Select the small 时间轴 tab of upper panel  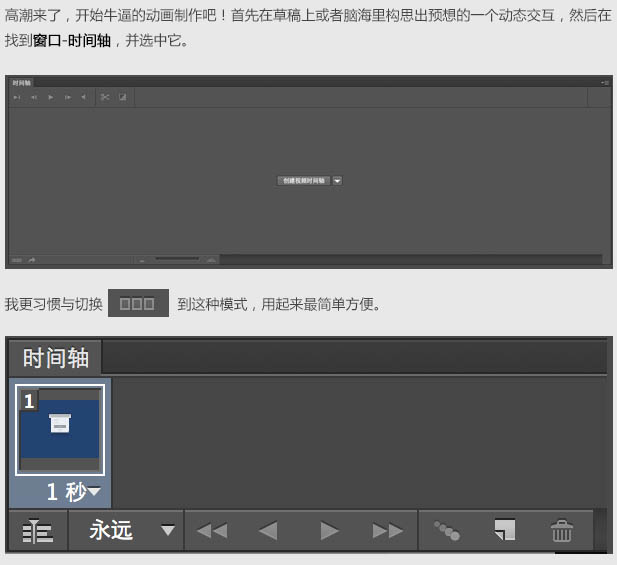21,83
